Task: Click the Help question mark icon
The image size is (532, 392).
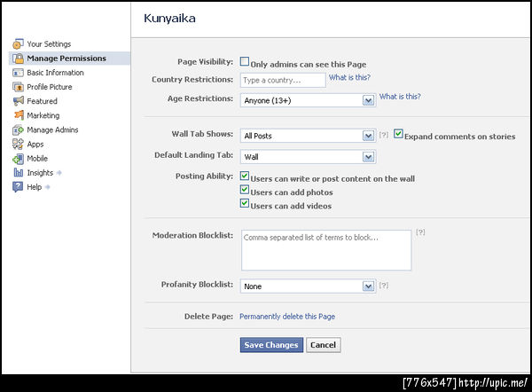Action: (x=18, y=187)
